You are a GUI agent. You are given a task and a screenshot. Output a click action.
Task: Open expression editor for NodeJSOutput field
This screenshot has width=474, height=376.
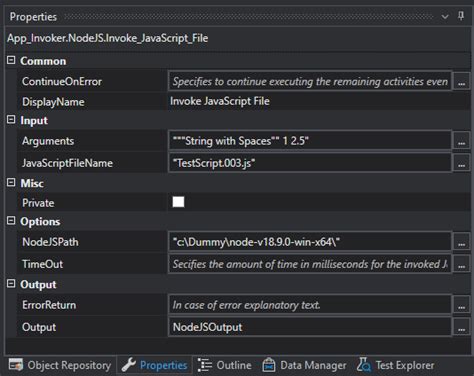point(461,327)
